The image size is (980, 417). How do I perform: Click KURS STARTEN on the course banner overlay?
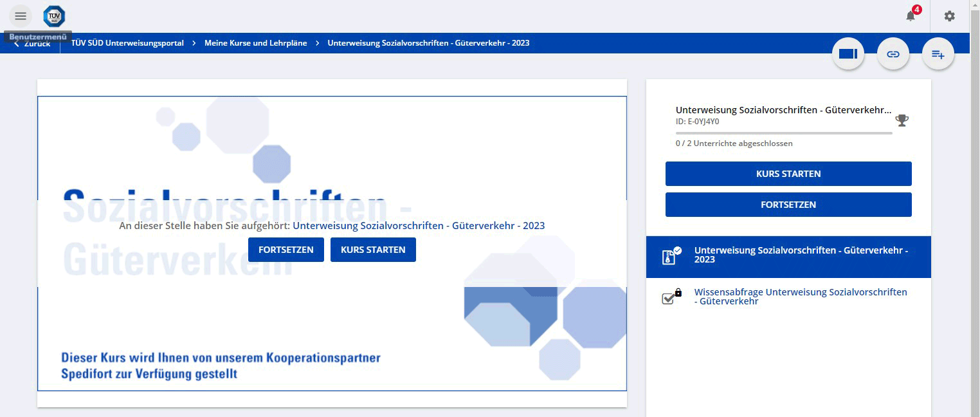373,250
